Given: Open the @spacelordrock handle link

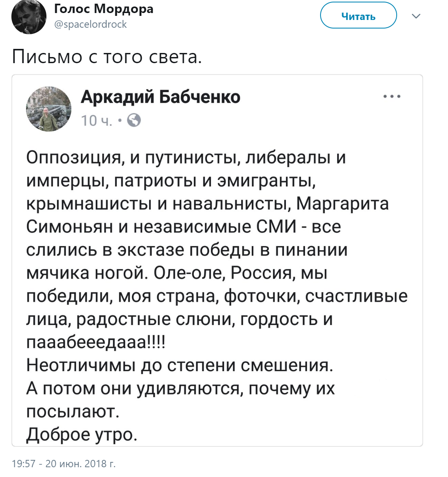Looking at the screenshot, I should [x=90, y=24].
